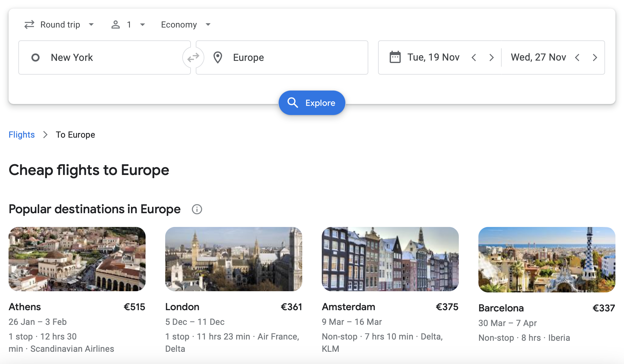Image resolution: width=624 pixels, height=364 pixels.
Task: Click the Wed, 27 Nov return date
Action: coord(538,57)
